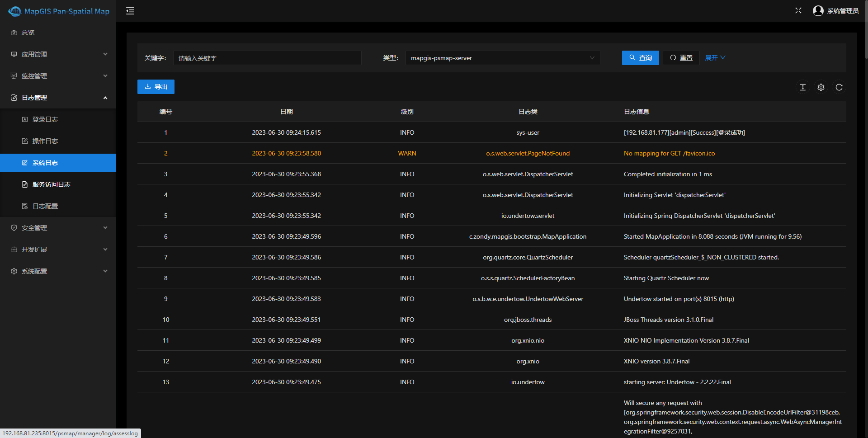Click the 应用管理 icon in sidebar
Image resolution: width=868 pixels, height=438 pixels.
[14, 54]
